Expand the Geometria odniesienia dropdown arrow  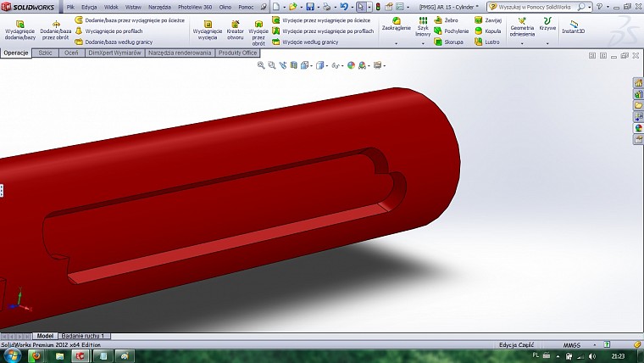coord(522,43)
